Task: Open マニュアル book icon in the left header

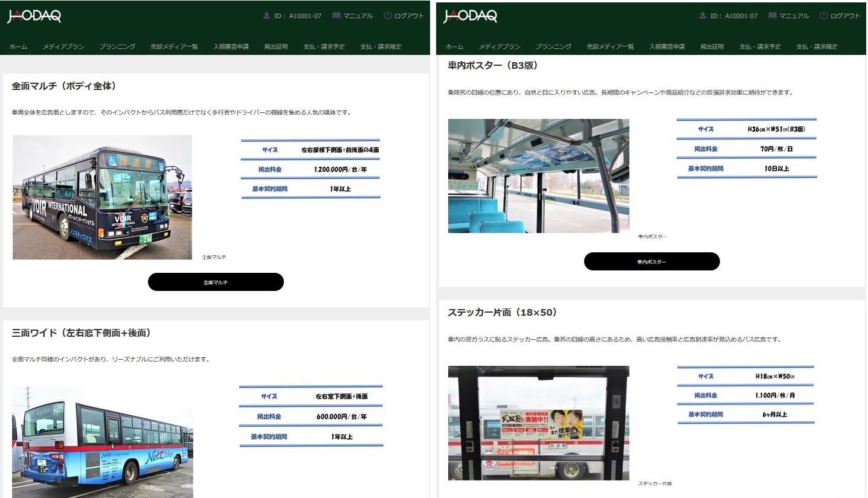Action: [336, 16]
